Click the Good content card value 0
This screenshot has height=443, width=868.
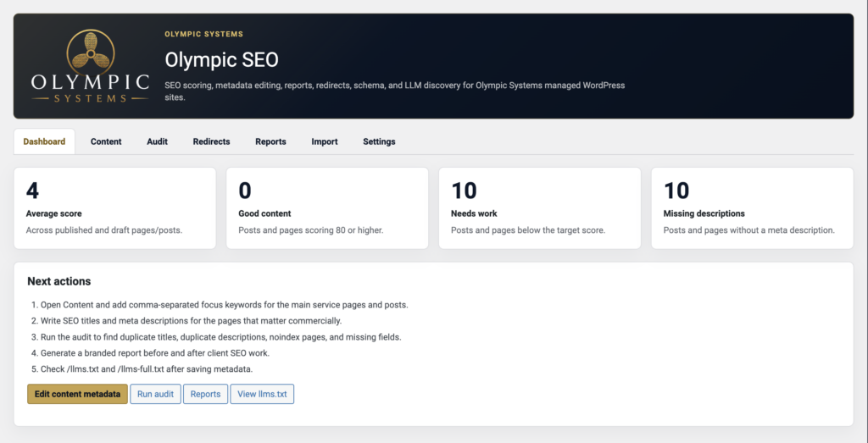[x=245, y=191]
